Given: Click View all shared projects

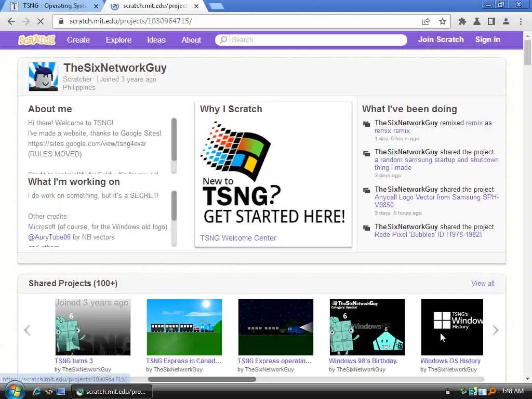Looking at the screenshot, I should click(483, 283).
